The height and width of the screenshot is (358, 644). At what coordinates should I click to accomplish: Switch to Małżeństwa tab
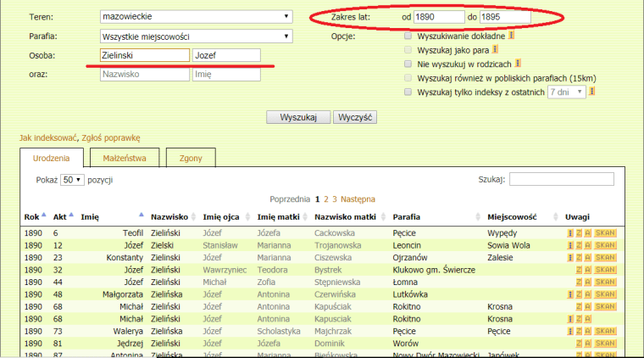pos(125,158)
